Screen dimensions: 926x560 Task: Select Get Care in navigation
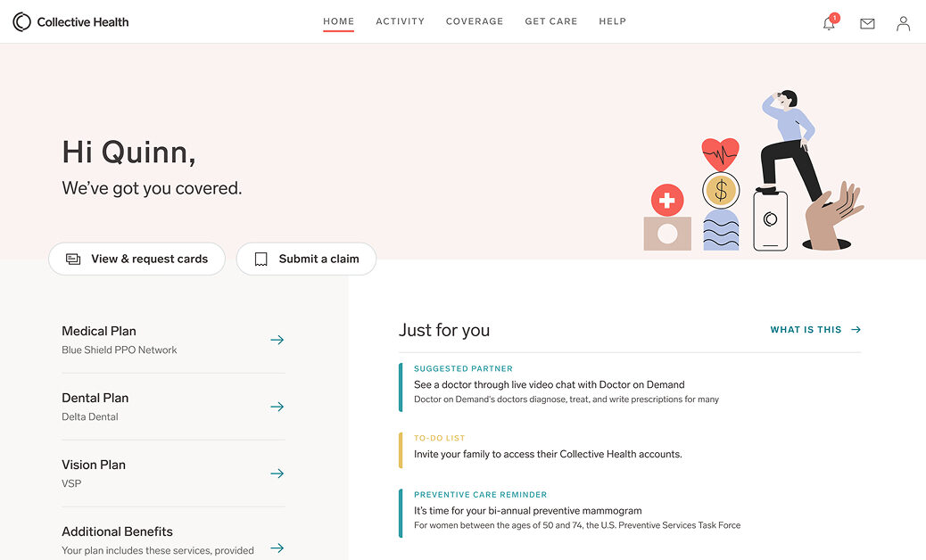[551, 21]
